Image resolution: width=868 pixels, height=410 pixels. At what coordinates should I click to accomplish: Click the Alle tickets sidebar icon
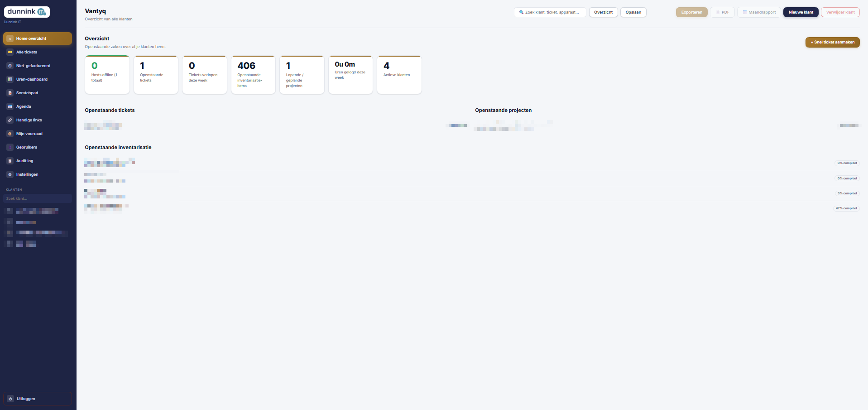[x=10, y=52]
